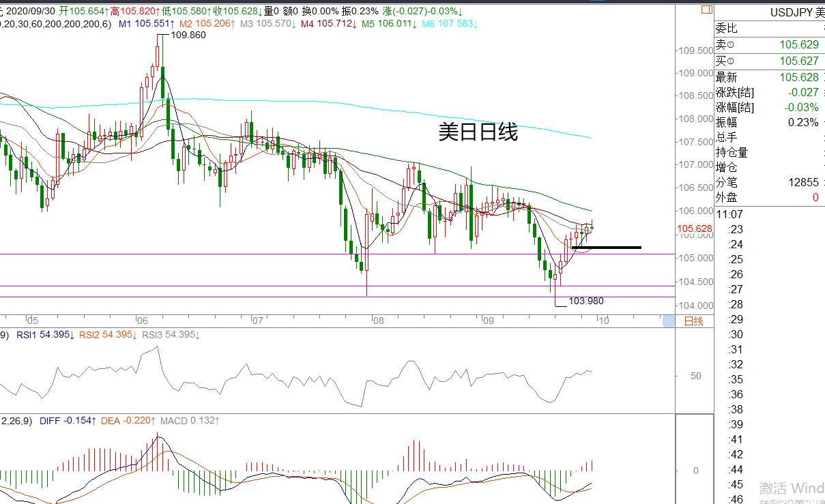Click the 增仓 row label
The width and height of the screenshot is (825, 504).
pyautogui.click(x=726, y=168)
